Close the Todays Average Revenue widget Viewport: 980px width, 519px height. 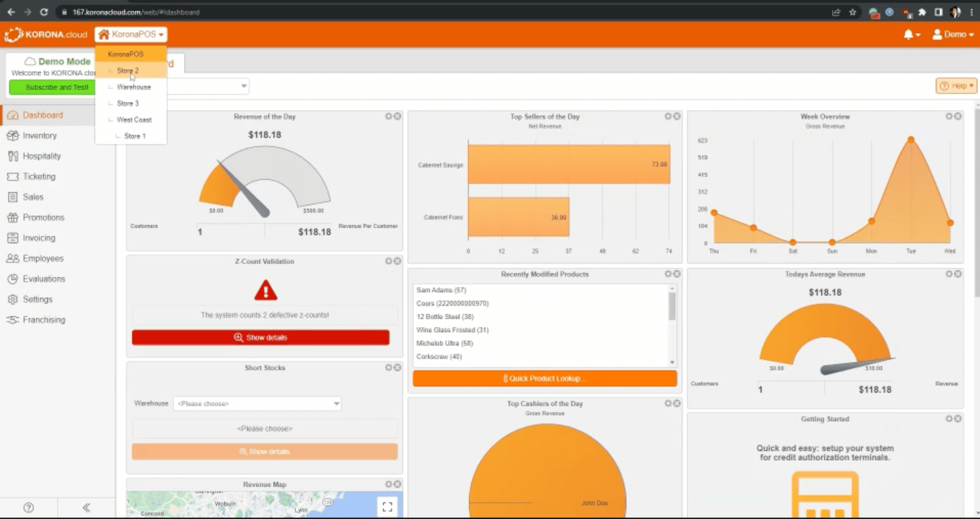pos(958,274)
